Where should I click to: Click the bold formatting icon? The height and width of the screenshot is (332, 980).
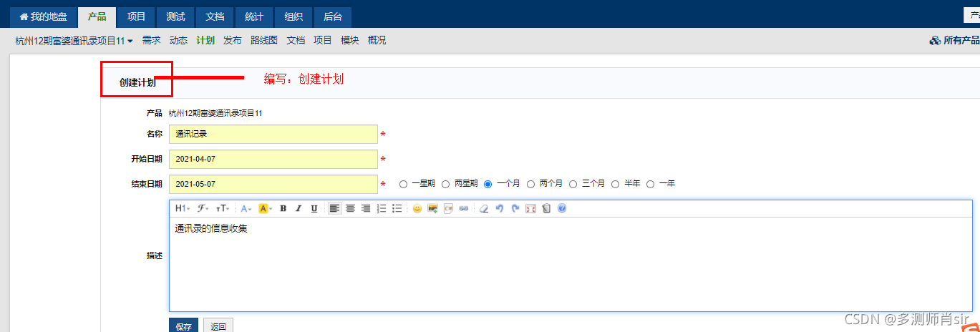[x=283, y=208]
